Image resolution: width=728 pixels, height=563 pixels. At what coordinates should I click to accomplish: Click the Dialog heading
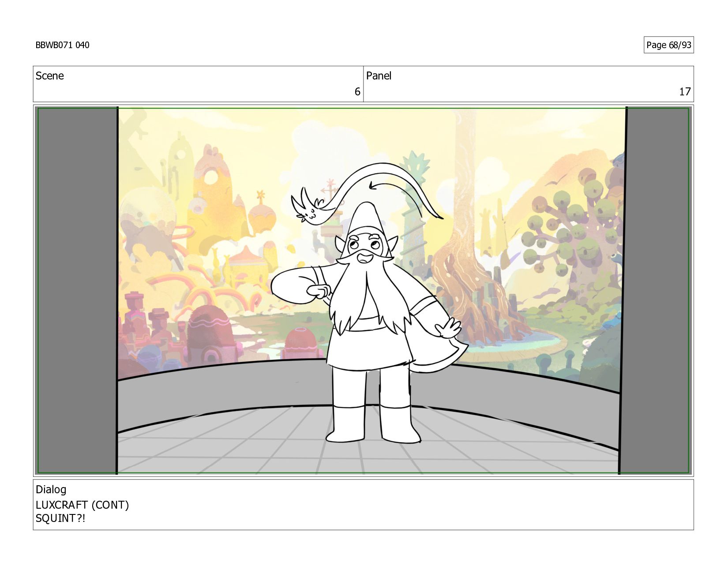[x=51, y=490]
